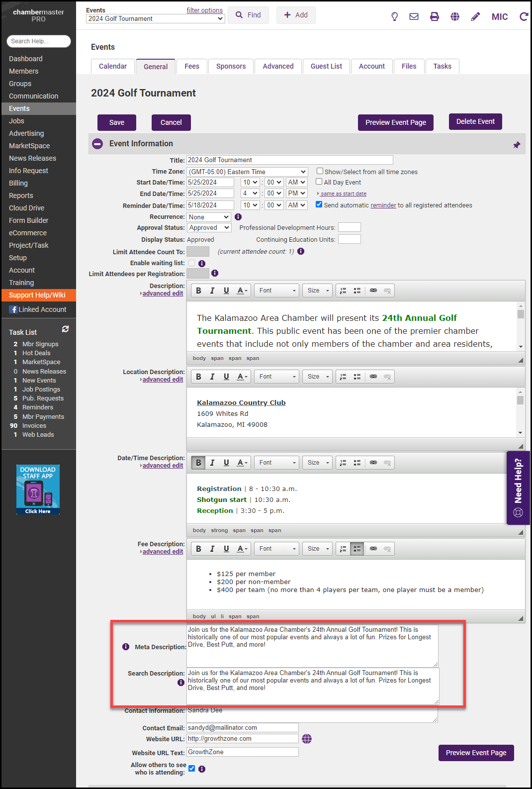This screenshot has height=789, width=532.
Task: Open Start time hour dropdown
Action: [250, 183]
